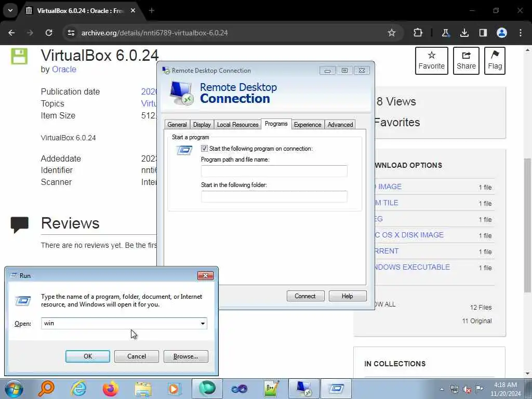
Task: Click the Program path and file name field
Action: [274, 171]
